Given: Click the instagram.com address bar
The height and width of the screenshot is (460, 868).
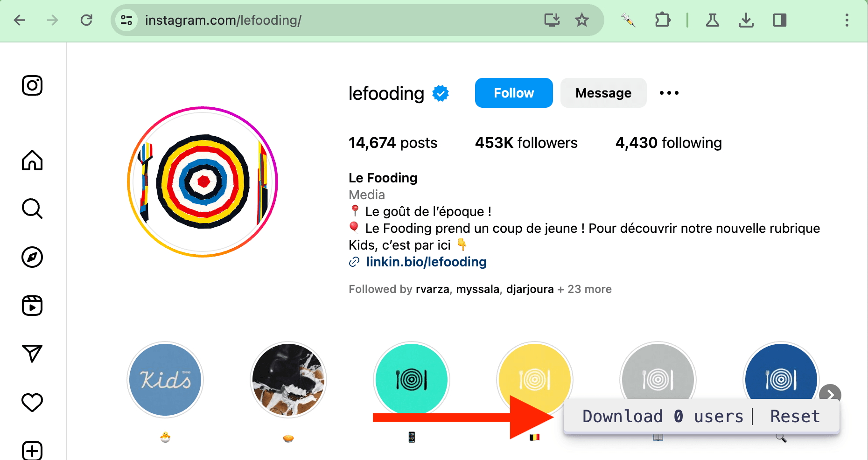Looking at the screenshot, I should click(327, 20).
